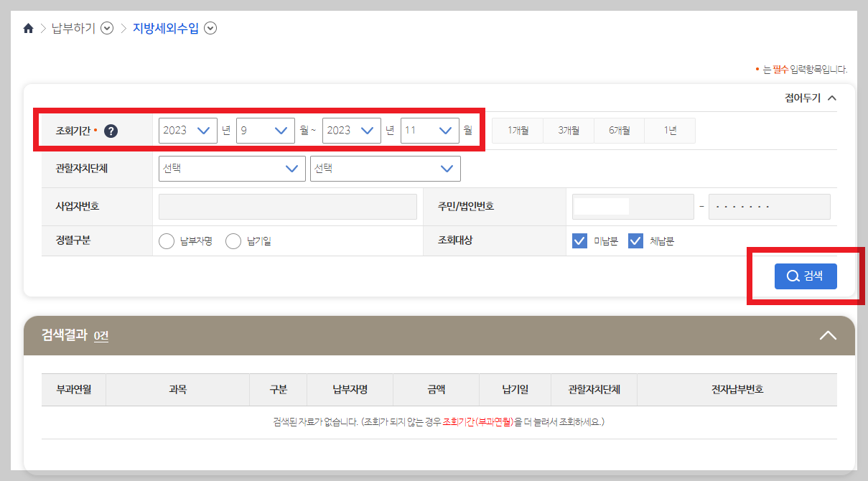
Task: Open the ending month dropdown showing 11
Action: (430, 130)
